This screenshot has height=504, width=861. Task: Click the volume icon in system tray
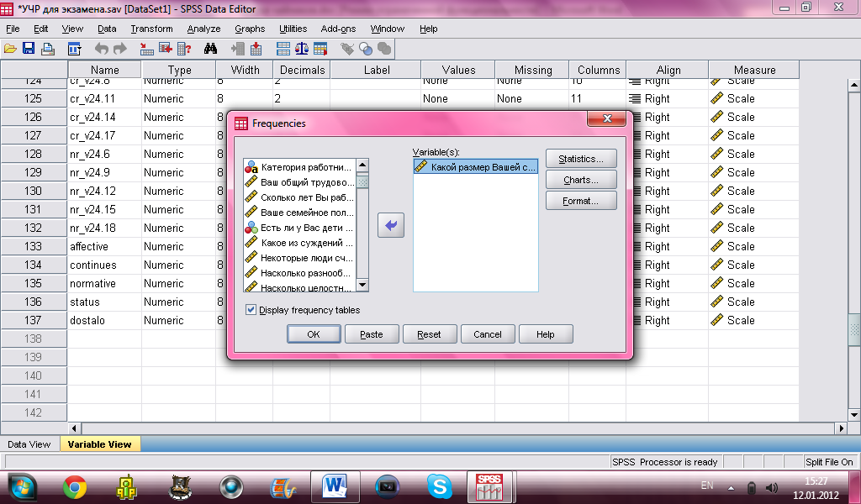tap(772, 487)
